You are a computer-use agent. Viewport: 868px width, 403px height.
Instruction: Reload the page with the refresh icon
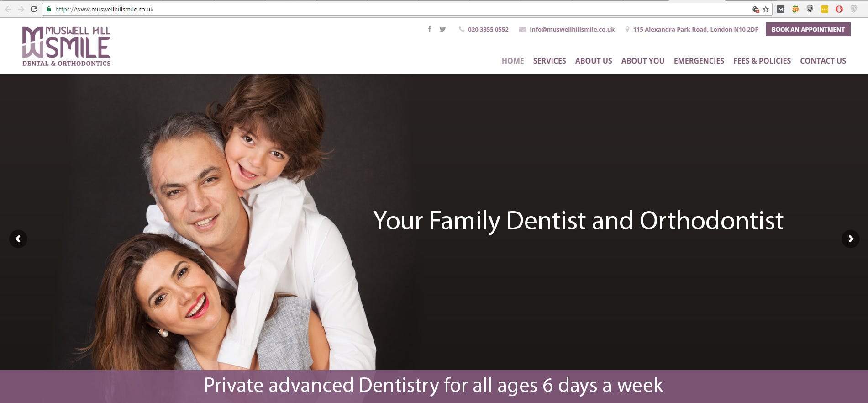[34, 9]
